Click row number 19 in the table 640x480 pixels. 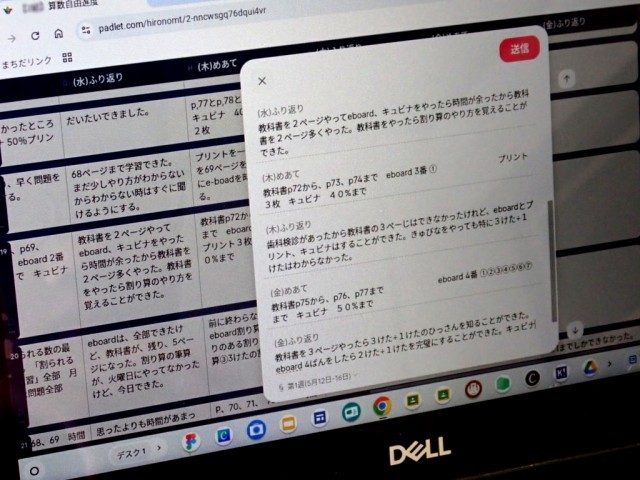click(4, 252)
